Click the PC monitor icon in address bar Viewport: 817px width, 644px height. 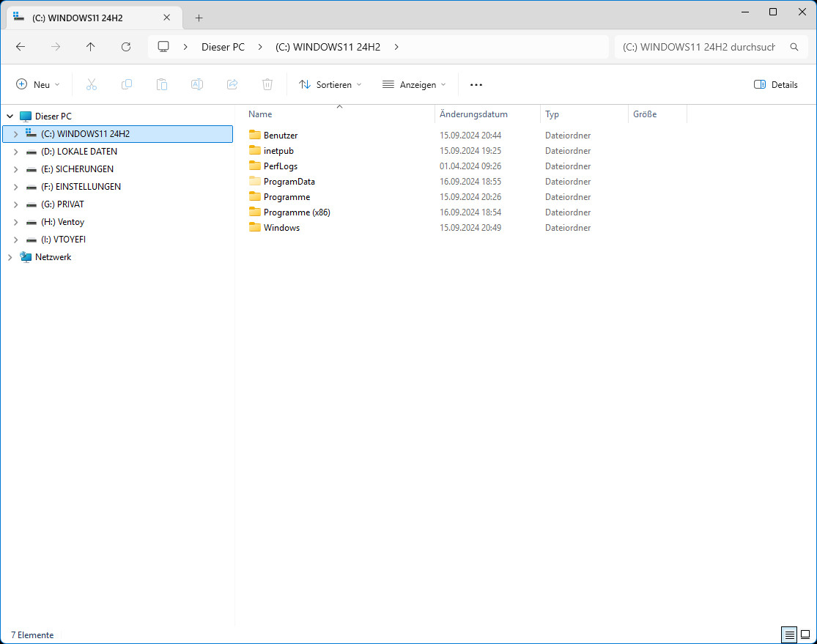pos(163,47)
